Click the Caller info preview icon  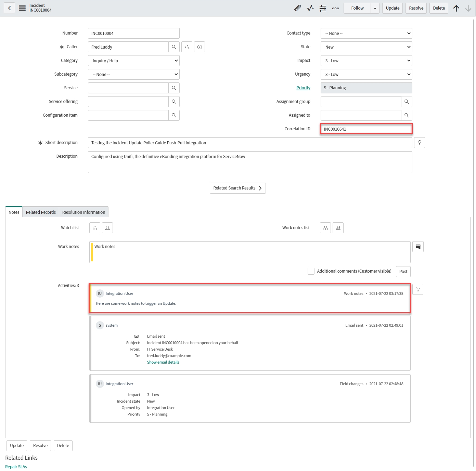click(x=200, y=47)
